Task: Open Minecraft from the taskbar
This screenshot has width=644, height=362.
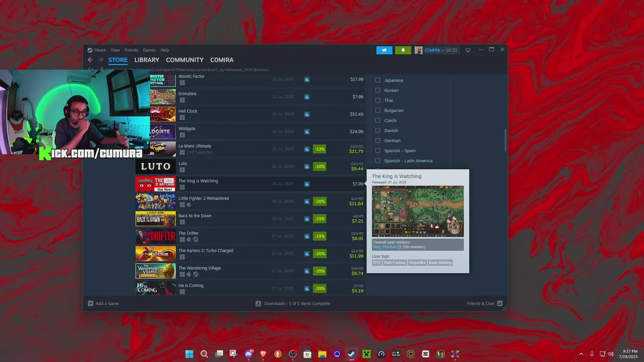Action: 366,354
